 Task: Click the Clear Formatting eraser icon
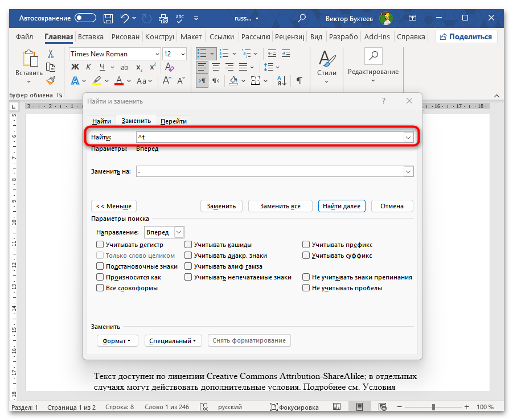(169, 67)
